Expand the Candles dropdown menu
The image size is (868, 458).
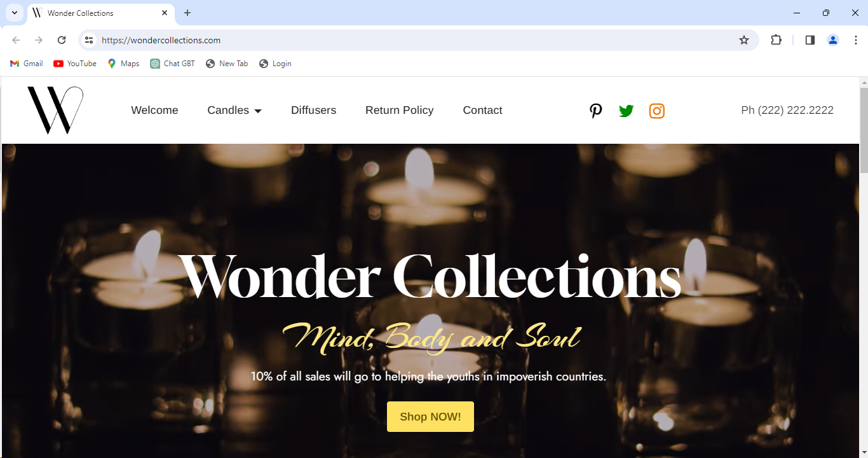(234, 110)
